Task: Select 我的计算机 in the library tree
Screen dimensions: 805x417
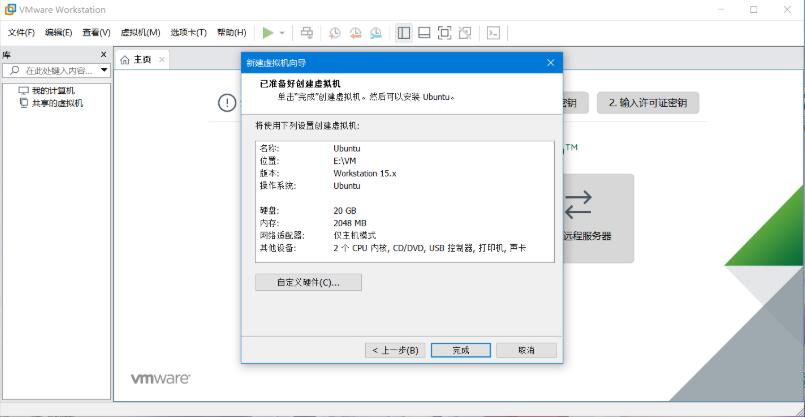Action: [53, 91]
